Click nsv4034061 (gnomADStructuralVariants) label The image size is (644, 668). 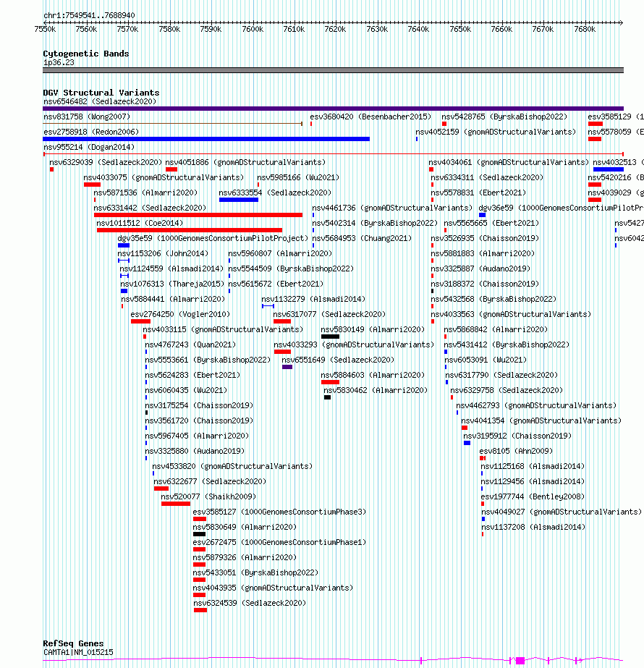point(509,162)
